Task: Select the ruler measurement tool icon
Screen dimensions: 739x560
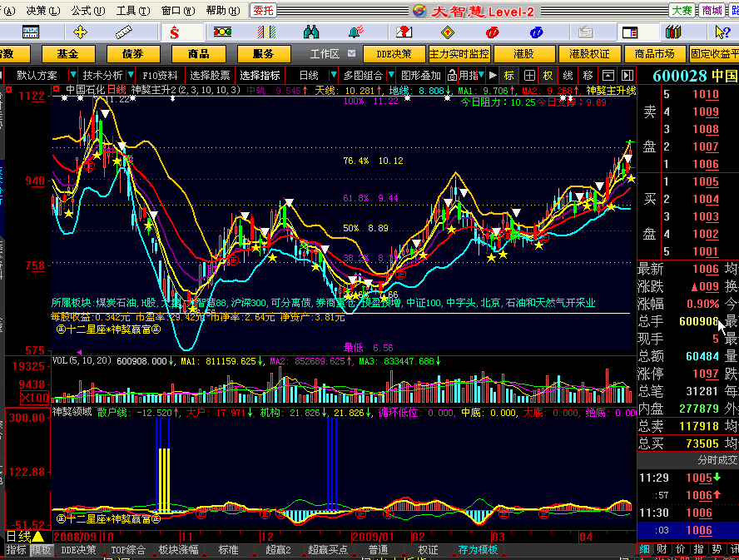Action: coord(123,32)
